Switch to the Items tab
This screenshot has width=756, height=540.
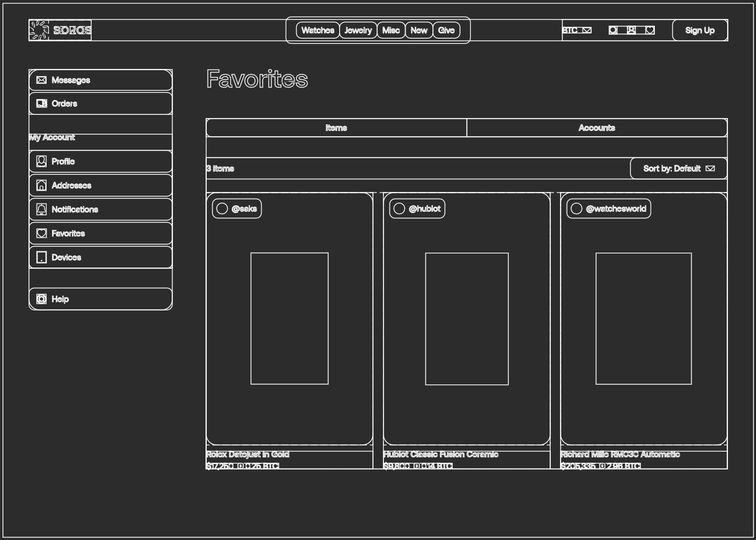pyautogui.click(x=336, y=128)
